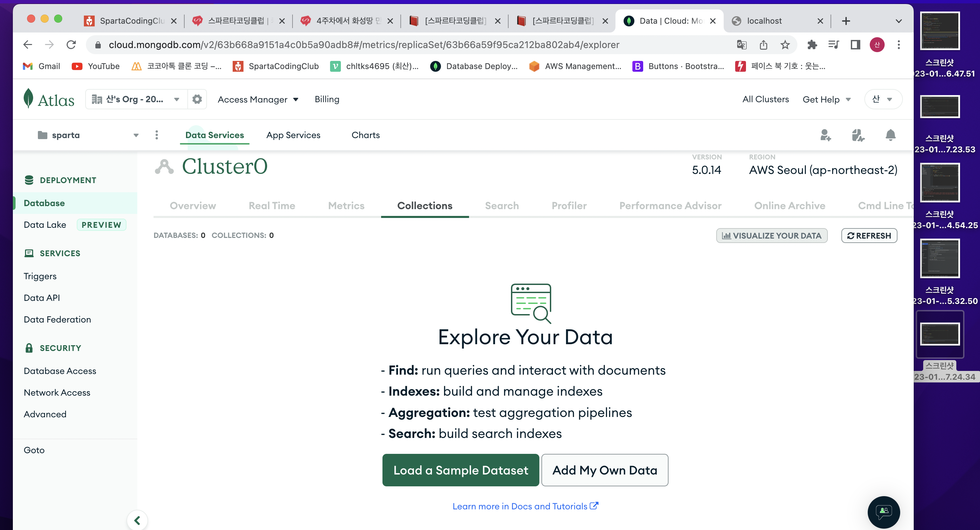980x530 pixels.
Task: Select the Collections tab
Action: [x=425, y=206]
